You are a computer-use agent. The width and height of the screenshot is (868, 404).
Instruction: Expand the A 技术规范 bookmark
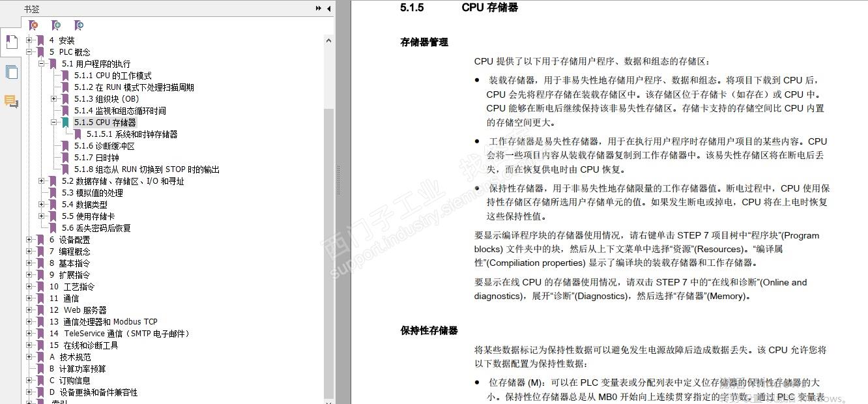coord(29,357)
